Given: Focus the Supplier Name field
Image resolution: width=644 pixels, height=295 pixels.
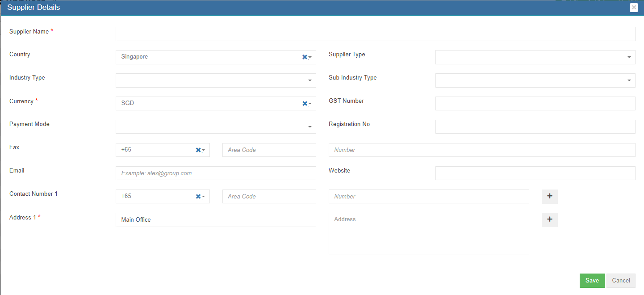Looking at the screenshot, I should point(375,34).
